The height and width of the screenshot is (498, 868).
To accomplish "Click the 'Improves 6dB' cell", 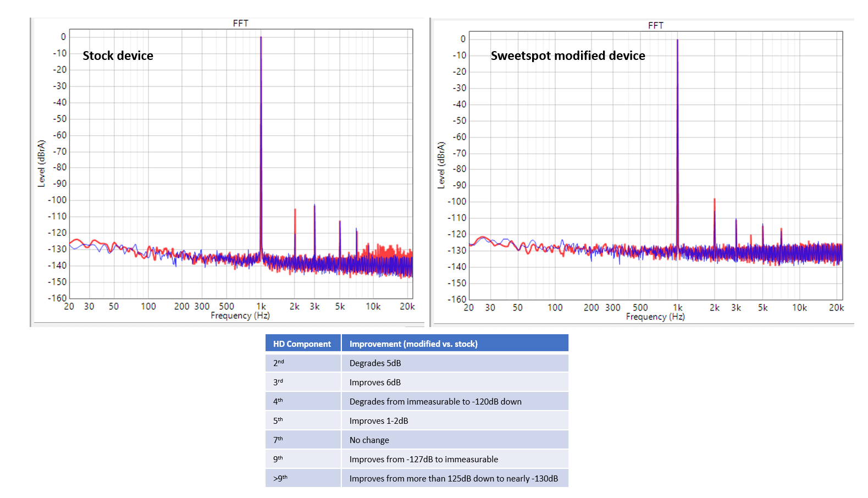I will coord(455,382).
